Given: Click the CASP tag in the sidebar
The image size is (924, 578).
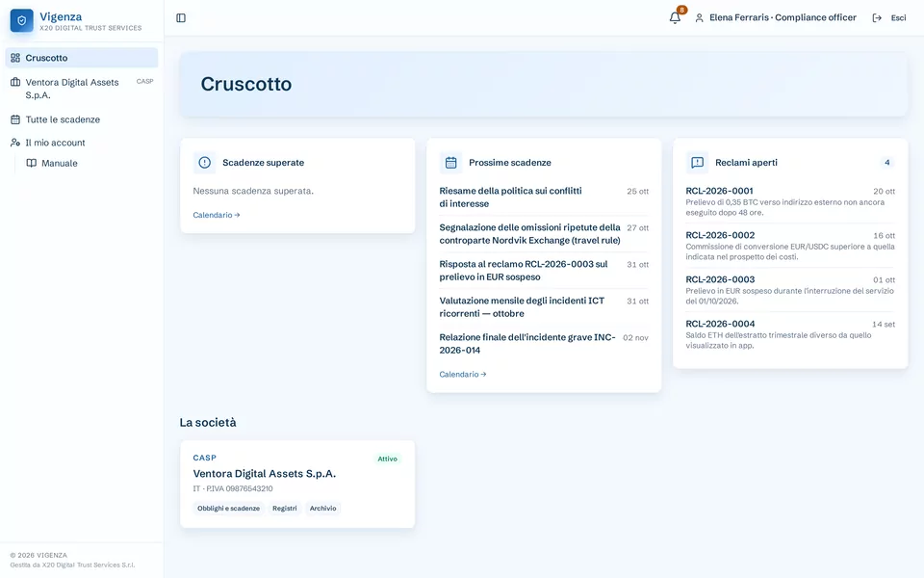Looking at the screenshot, I should click(x=145, y=81).
